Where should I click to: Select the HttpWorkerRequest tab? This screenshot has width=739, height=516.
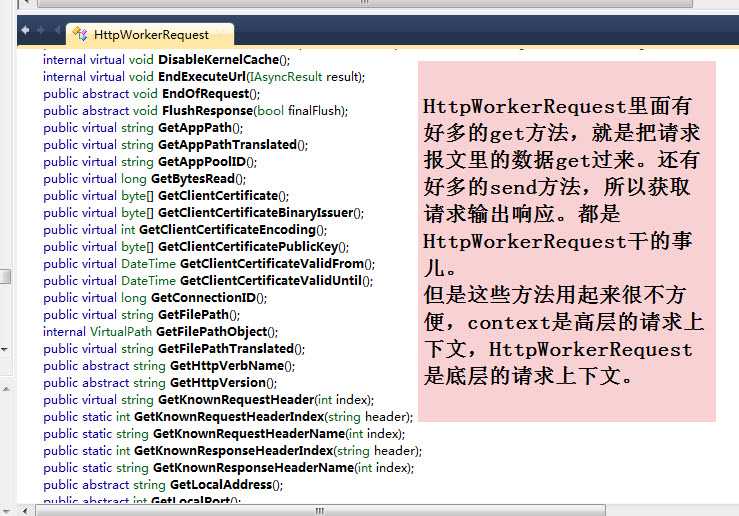pyautogui.click(x=150, y=35)
